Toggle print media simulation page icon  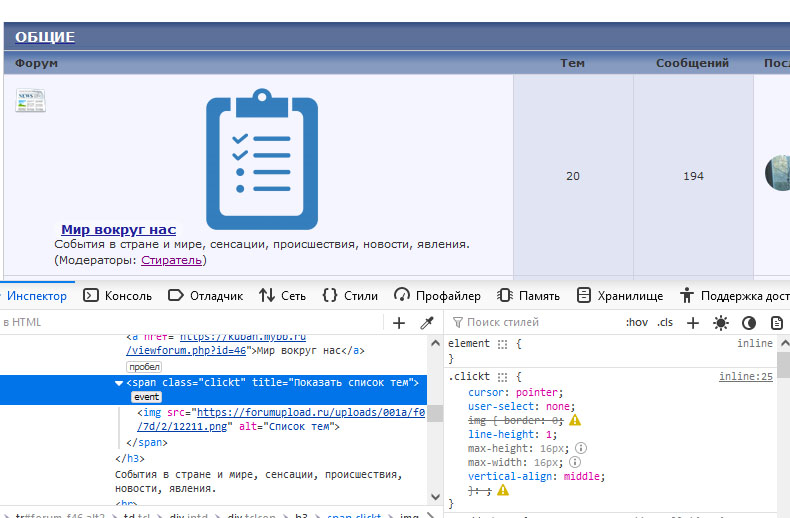coord(777,323)
